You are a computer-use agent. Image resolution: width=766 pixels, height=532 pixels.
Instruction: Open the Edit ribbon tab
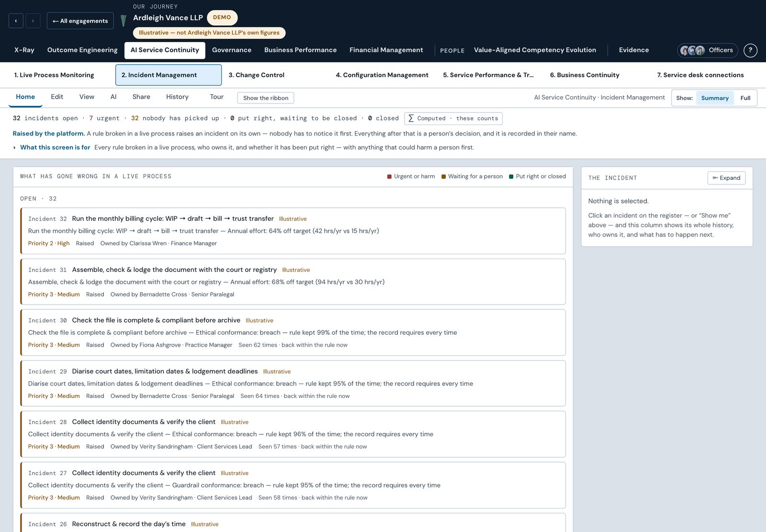[x=57, y=97]
